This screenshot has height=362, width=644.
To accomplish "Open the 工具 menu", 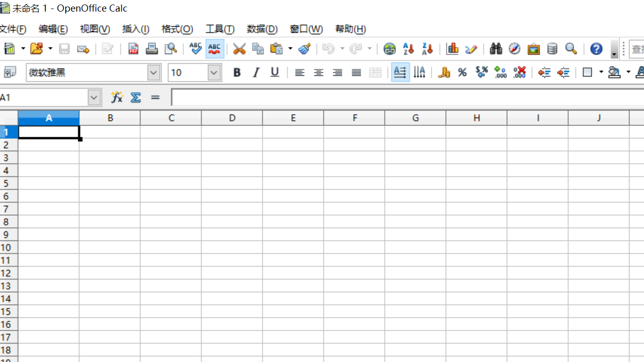I will [220, 29].
